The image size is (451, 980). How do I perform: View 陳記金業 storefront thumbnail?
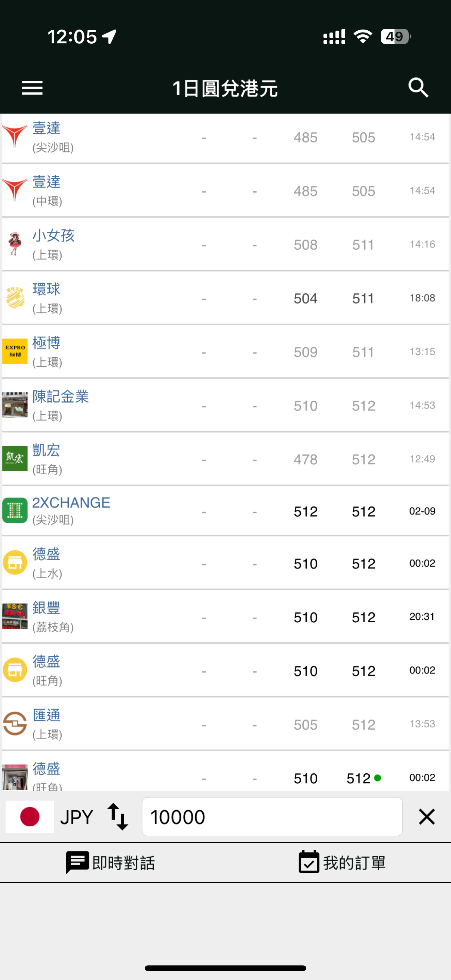pos(15,405)
